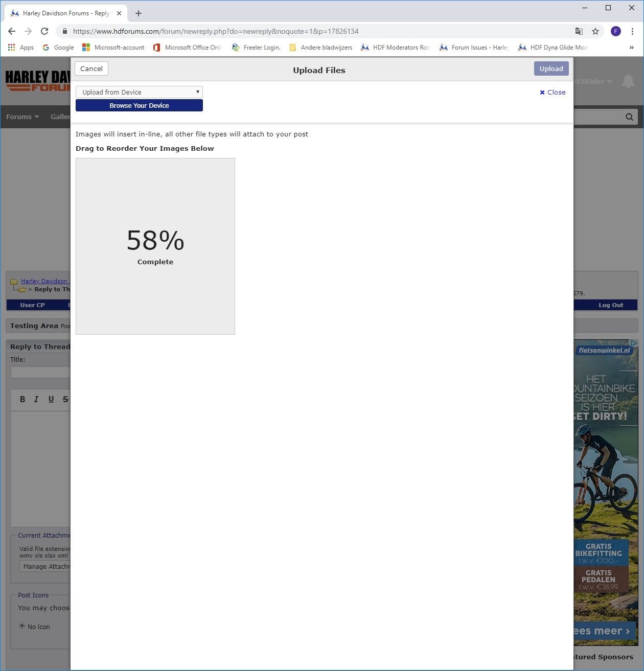
Task: Click the forum search magnifier icon
Action: 629,117
